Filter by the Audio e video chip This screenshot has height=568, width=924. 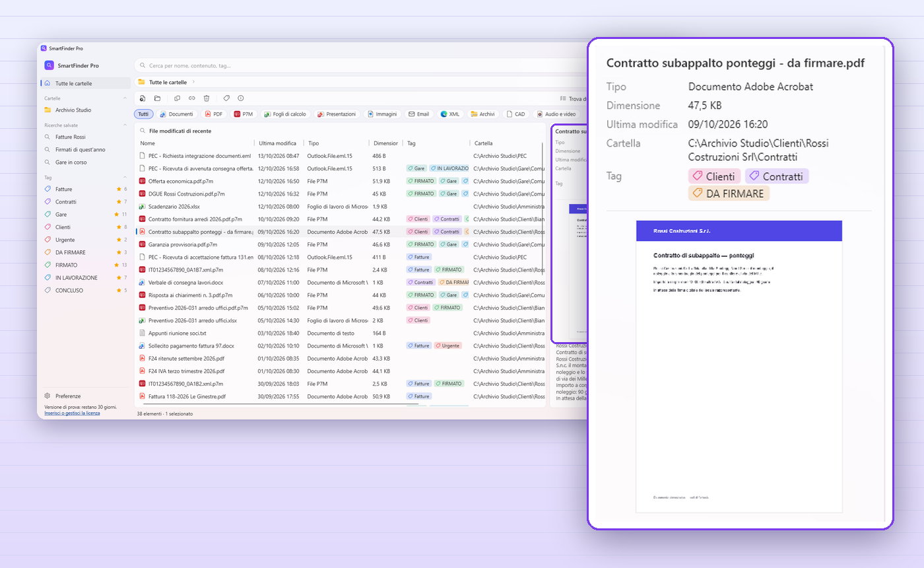558,114
